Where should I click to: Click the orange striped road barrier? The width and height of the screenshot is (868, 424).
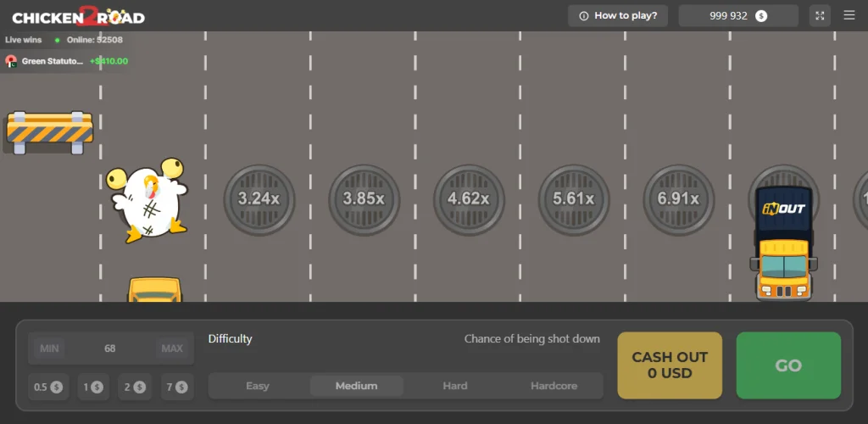click(49, 132)
